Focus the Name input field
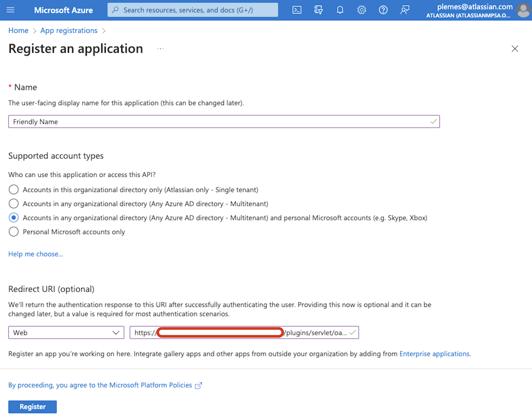 click(x=224, y=122)
